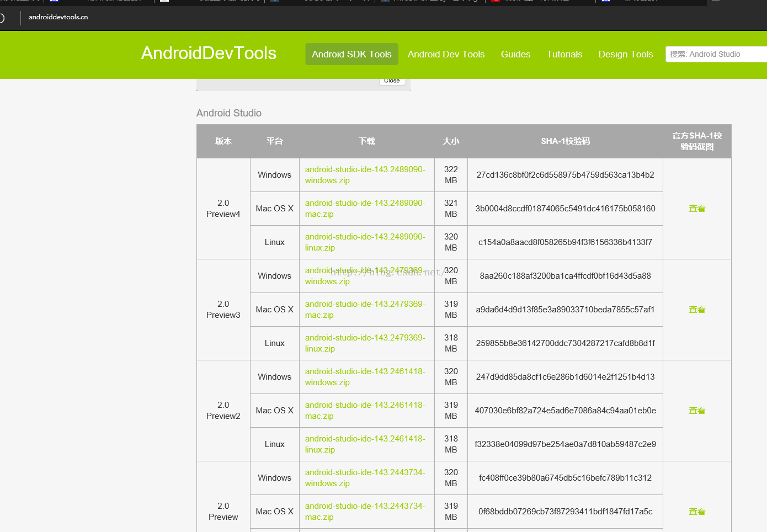
Task: Download android-studio-ide-143.2479369-windows.zip
Action: [x=365, y=276]
